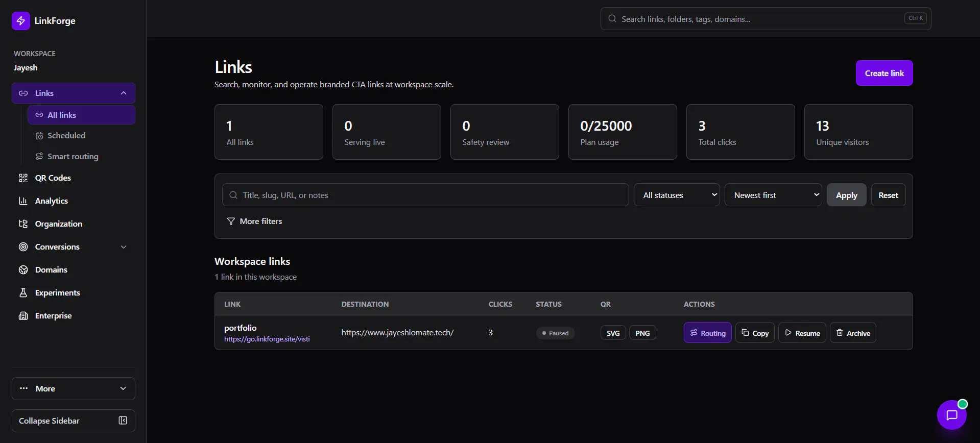Click the funnel icon beside More filters

tap(231, 221)
